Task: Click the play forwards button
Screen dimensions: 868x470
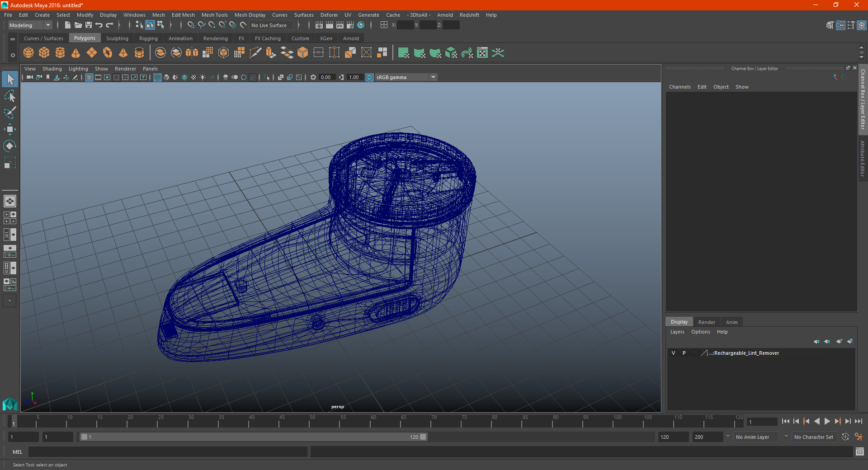Action: click(x=827, y=421)
